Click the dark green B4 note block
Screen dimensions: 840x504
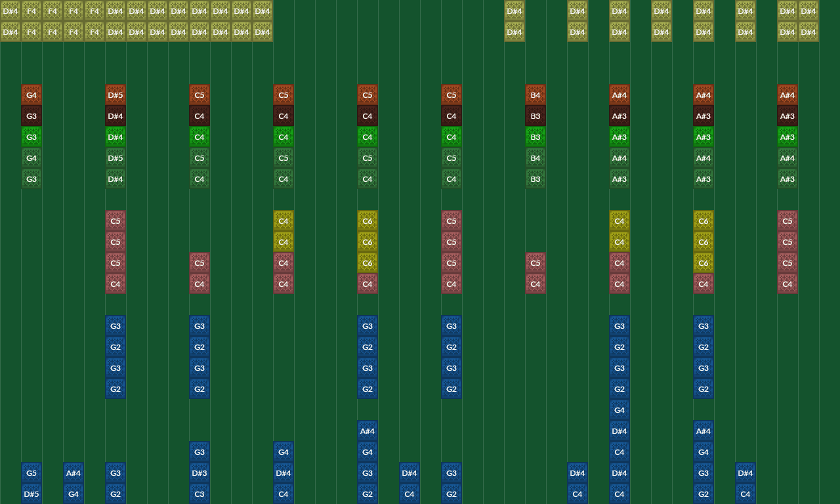tap(535, 158)
